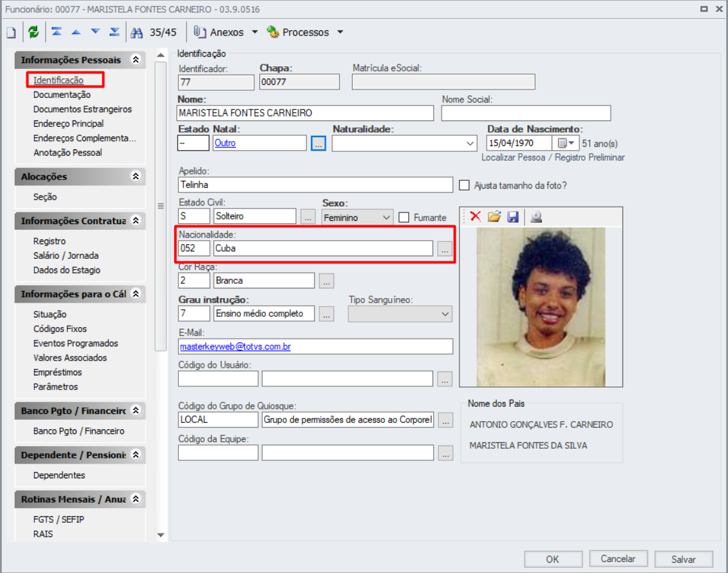Collapse the Informações Contratuais section

point(136,220)
